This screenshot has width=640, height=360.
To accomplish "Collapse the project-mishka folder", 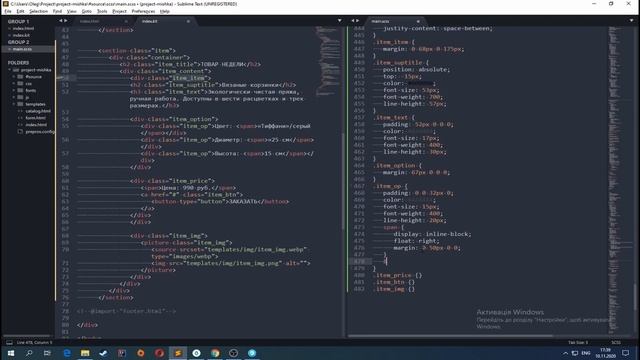I will [10, 70].
